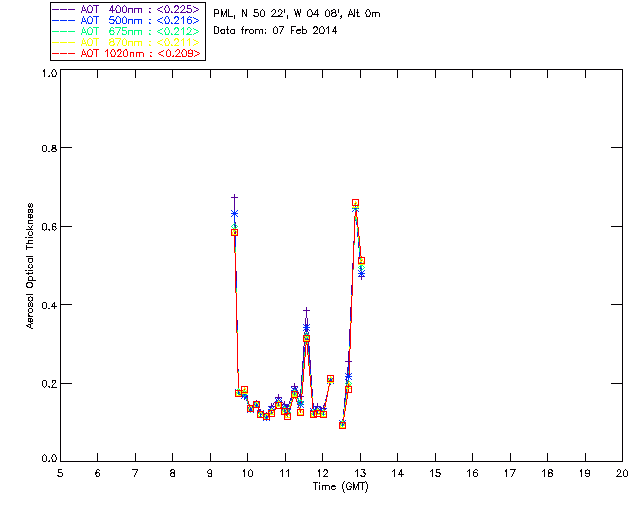Click the AOT 870nm legend entry
The width and height of the screenshot is (640, 512).
pos(126,42)
